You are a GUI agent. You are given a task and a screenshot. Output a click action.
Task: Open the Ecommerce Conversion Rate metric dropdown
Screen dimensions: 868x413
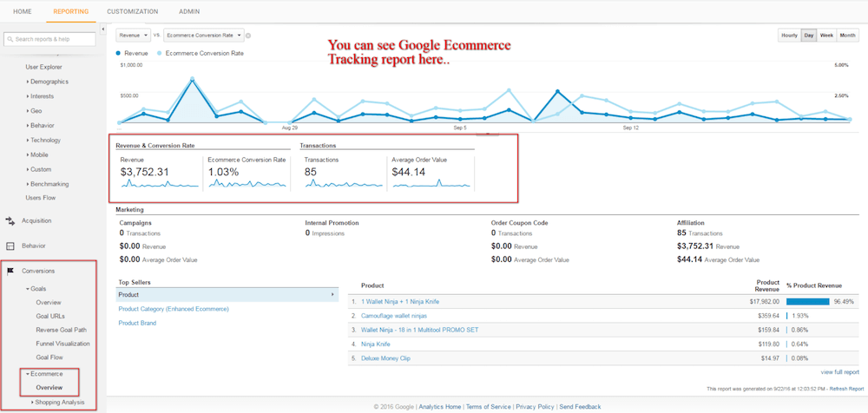coord(204,35)
